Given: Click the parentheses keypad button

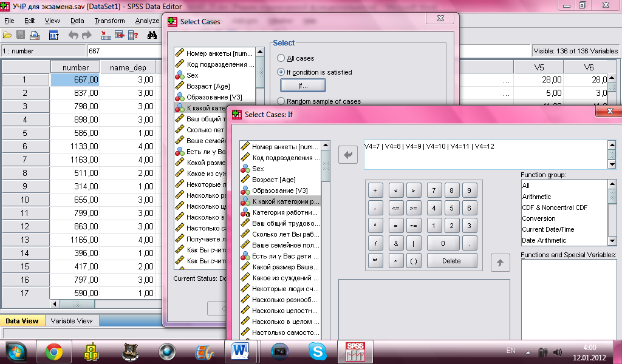Looking at the screenshot, I should [413, 261].
